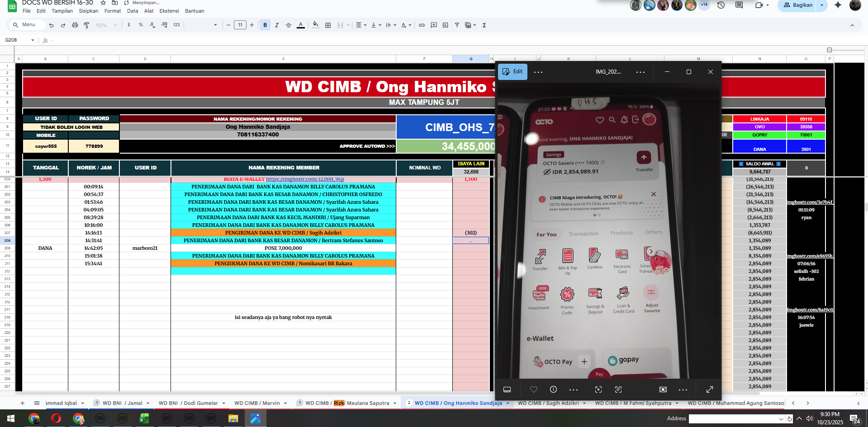Screen dimensions: 868x427
Task: Toggle strikethrough formatting
Action: point(289,25)
